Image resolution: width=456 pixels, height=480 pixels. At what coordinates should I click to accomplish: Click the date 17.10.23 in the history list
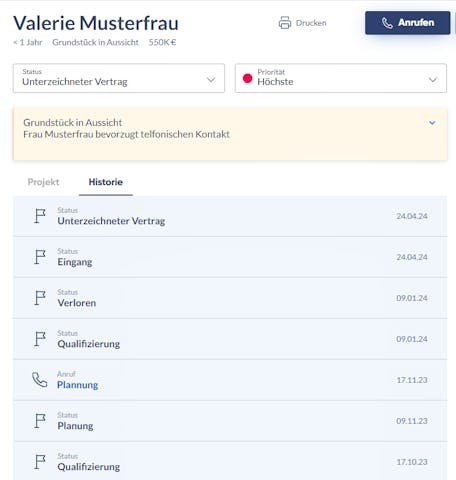(x=412, y=462)
